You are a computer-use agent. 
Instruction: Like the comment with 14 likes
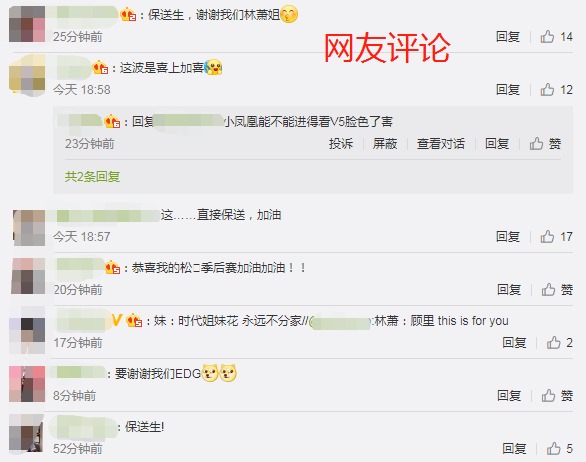tap(556, 37)
